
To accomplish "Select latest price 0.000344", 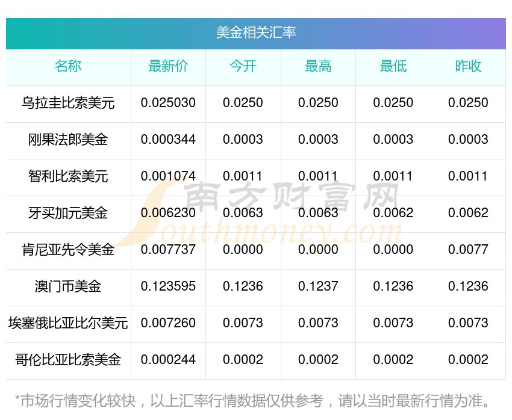I will pyautogui.click(x=168, y=140).
